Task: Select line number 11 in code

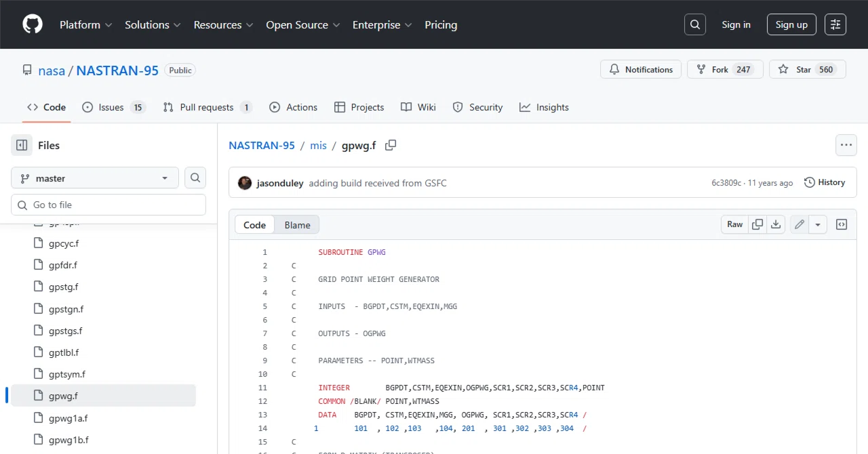Action: (x=263, y=388)
